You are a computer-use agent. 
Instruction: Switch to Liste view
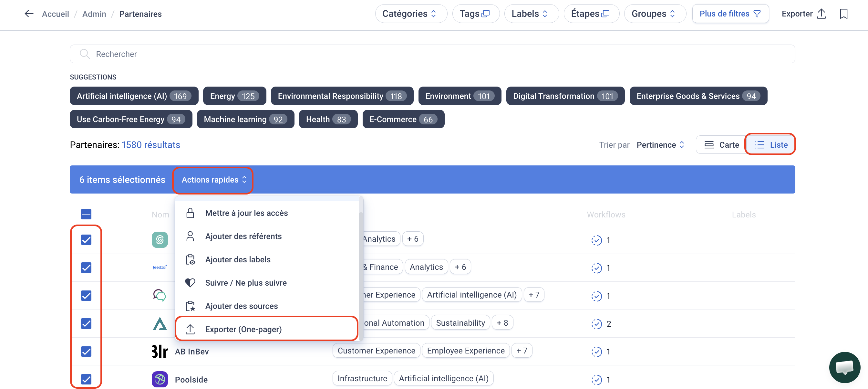click(x=770, y=145)
